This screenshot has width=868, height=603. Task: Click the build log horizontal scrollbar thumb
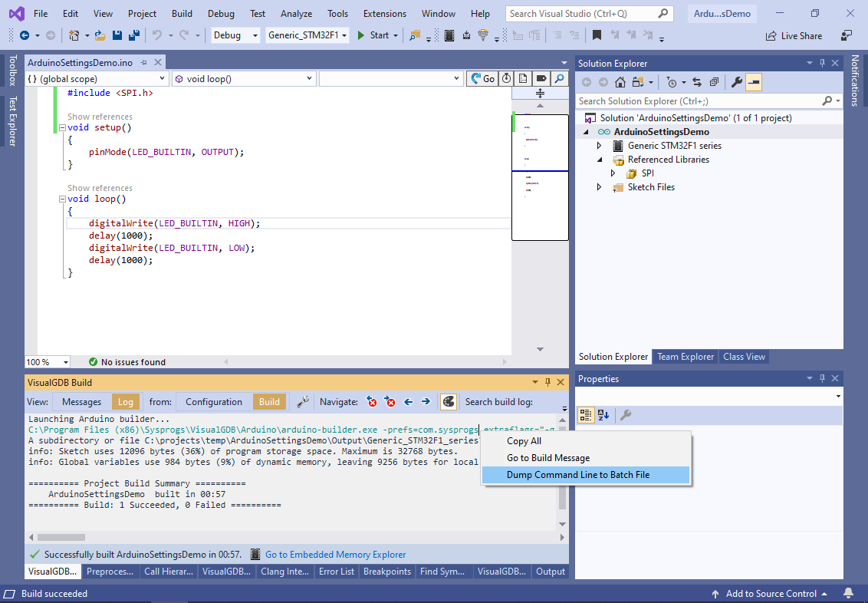(61, 537)
